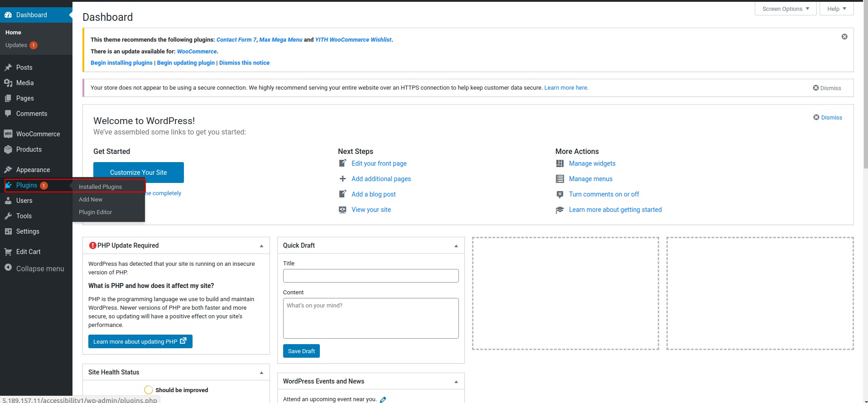Click the pencil icon to edit event location

click(x=383, y=399)
